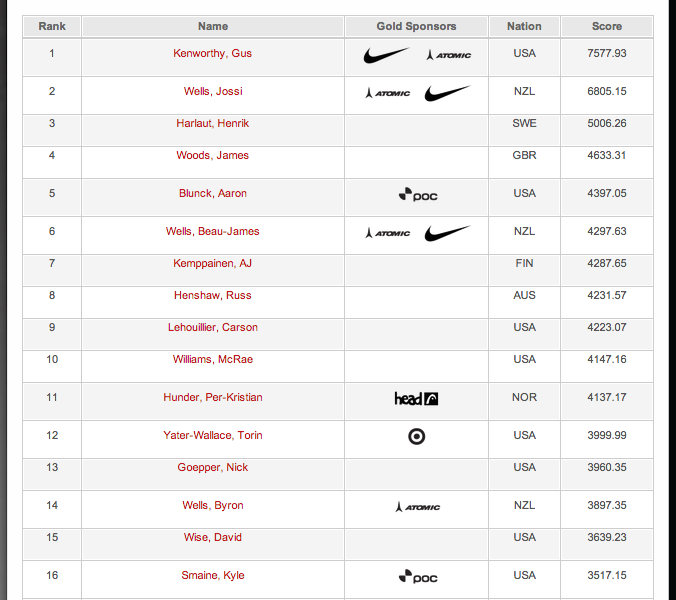Click the Nation column header

(524, 26)
